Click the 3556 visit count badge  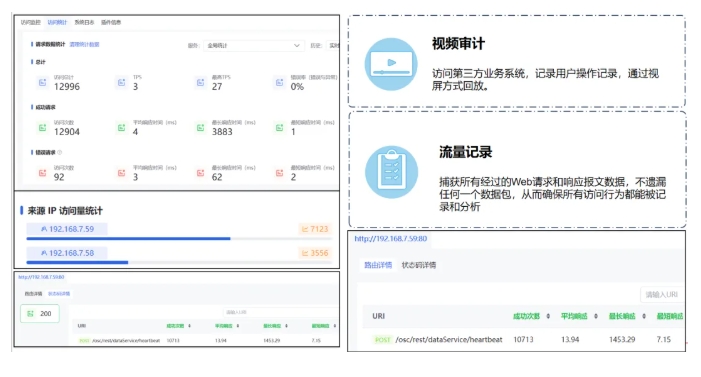[315, 253]
